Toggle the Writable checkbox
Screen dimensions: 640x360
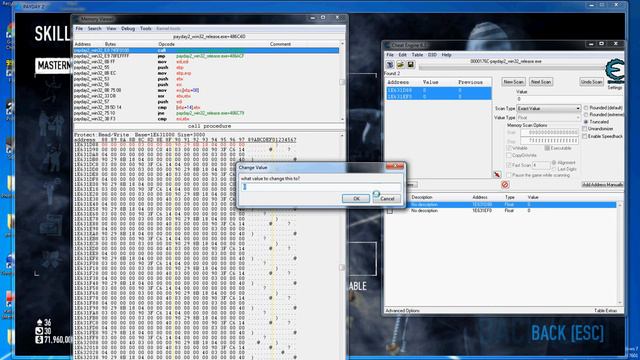[509, 148]
